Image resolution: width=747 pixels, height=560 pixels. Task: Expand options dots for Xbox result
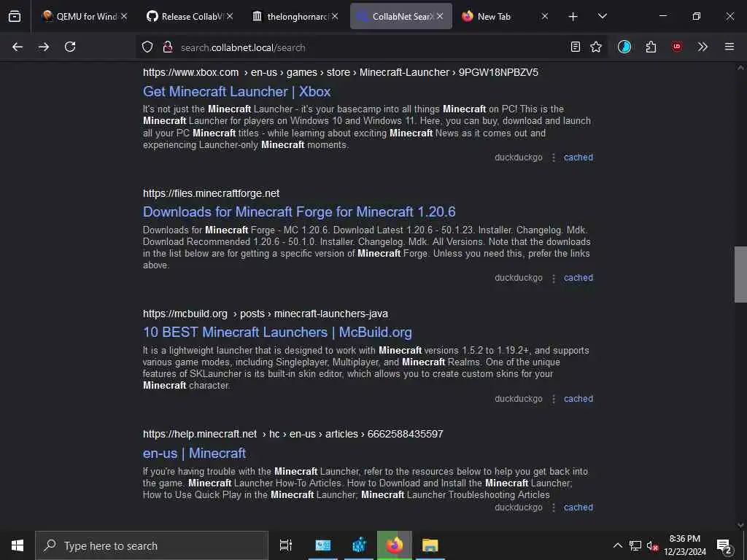pyautogui.click(x=553, y=157)
